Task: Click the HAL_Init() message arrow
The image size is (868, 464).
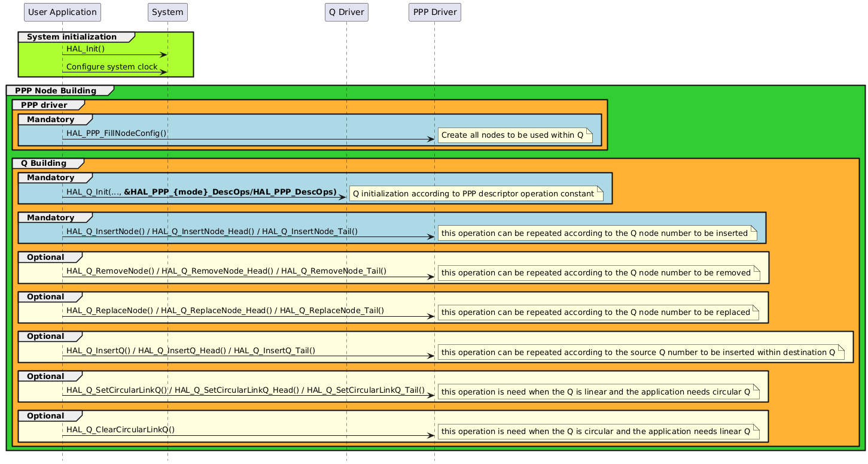Action: (x=114, y=54)
